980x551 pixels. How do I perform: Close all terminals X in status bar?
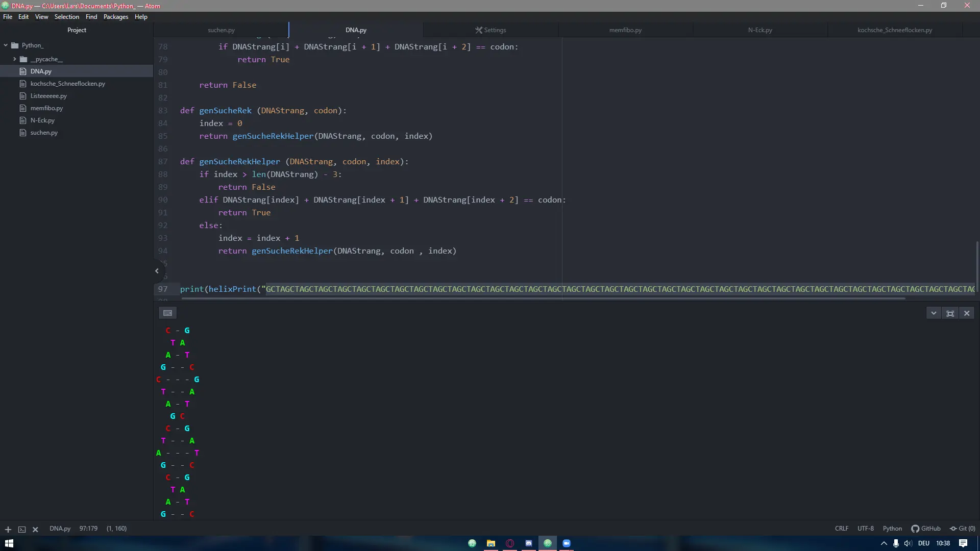click(35, 529)
